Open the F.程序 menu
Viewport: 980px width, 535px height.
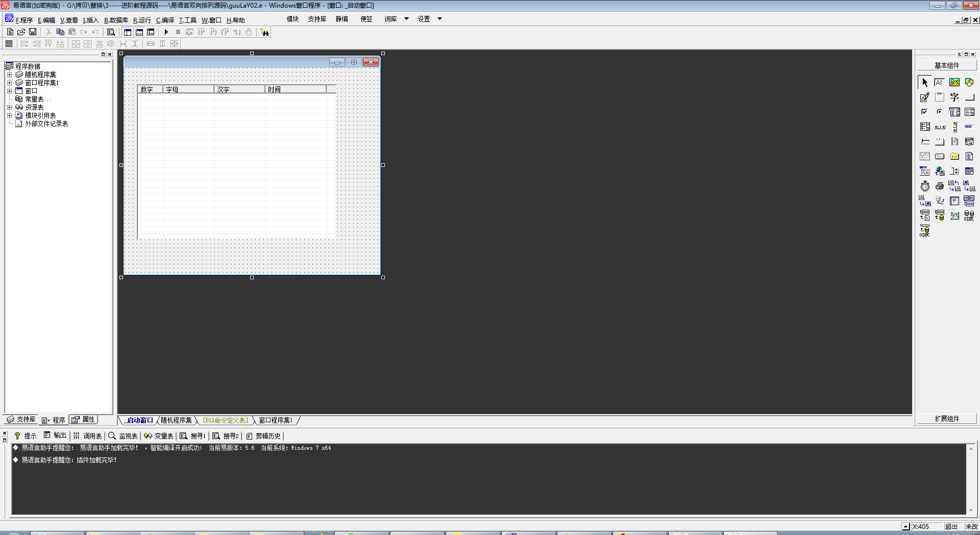tap(24, 20)
